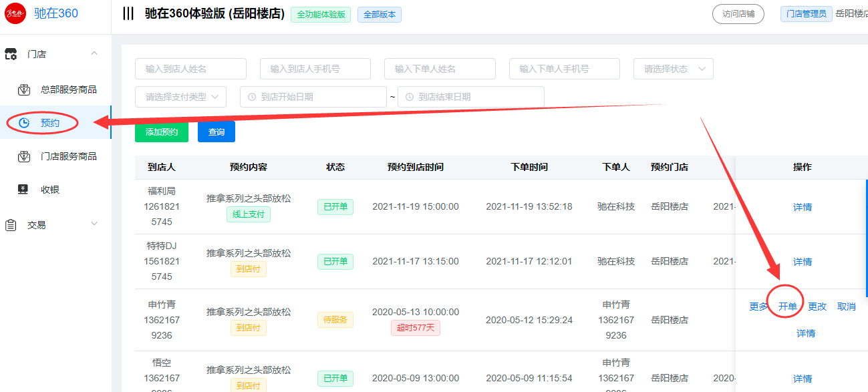
Task: Click 开单 link for 申竹青 row
Action: coord(788,307)
